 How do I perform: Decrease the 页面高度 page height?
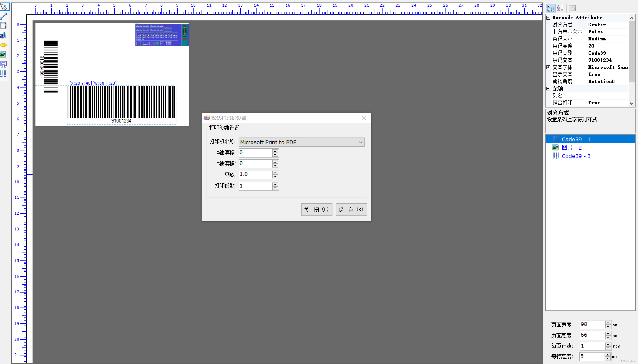point(608,337)
